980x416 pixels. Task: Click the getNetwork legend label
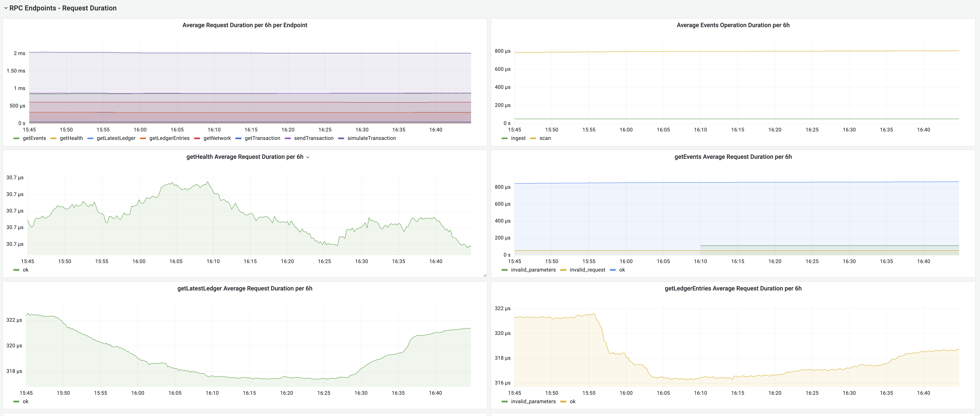tap(217, 138)
